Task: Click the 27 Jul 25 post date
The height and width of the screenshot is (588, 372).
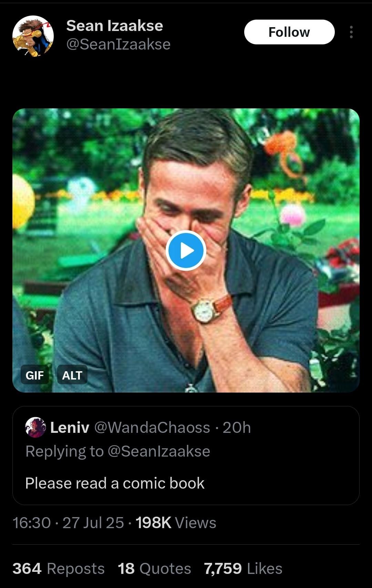Action: 93,523
